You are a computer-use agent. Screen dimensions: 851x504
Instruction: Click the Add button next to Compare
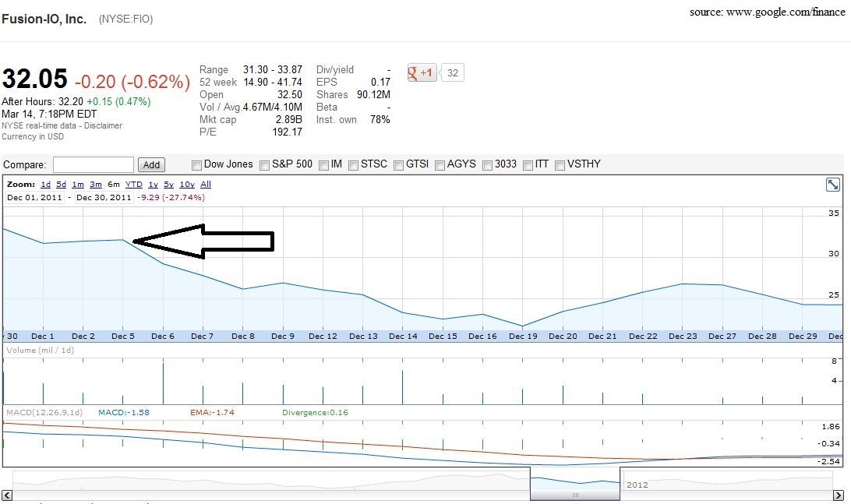pyautogui.click(x=151, y=165)
